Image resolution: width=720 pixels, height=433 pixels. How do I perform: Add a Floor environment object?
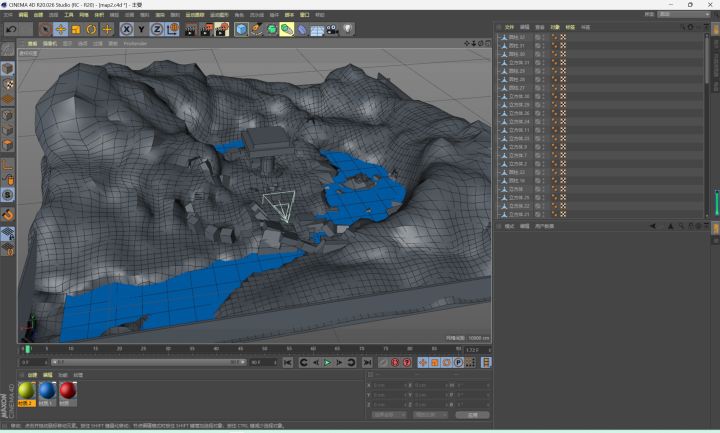point(317,29)
